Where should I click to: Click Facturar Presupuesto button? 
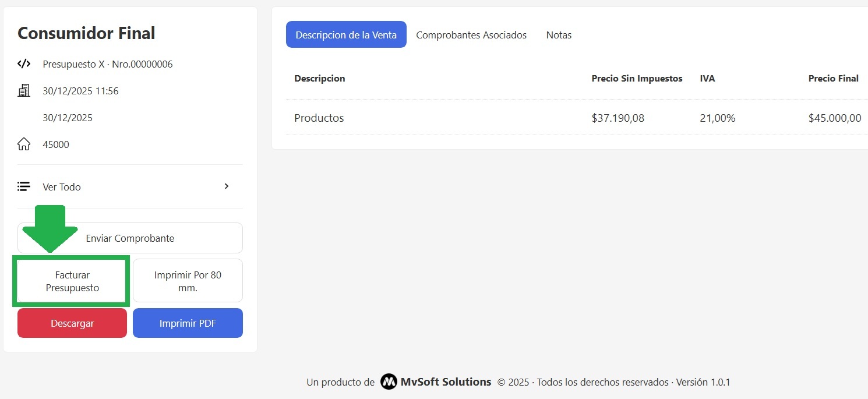point(72,281)
